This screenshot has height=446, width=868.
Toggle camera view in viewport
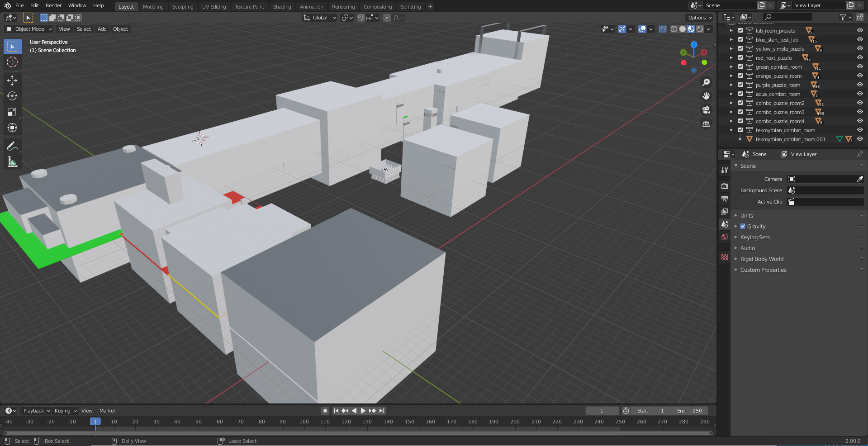[706, 110]
